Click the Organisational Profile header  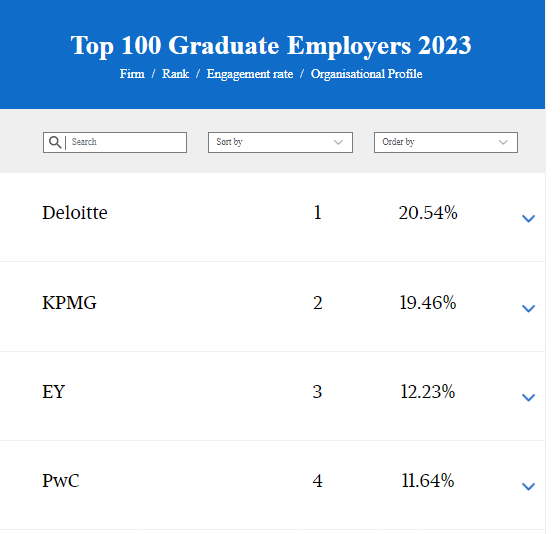366,74
